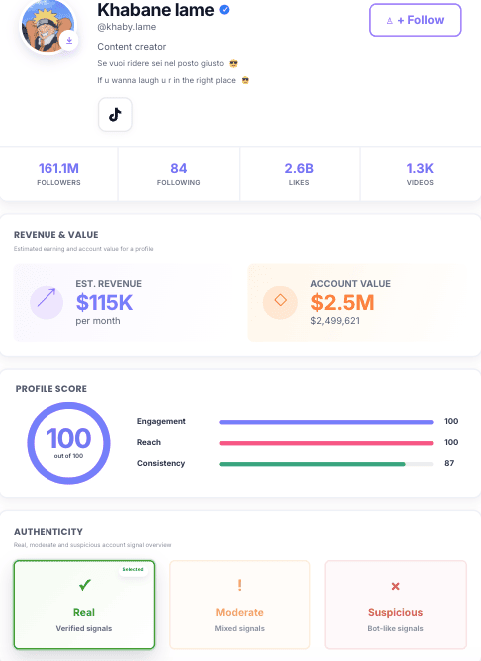Open the Naruto profile avatar image
The width and height of the screenshot is (481, 661).
coord(47,26)
